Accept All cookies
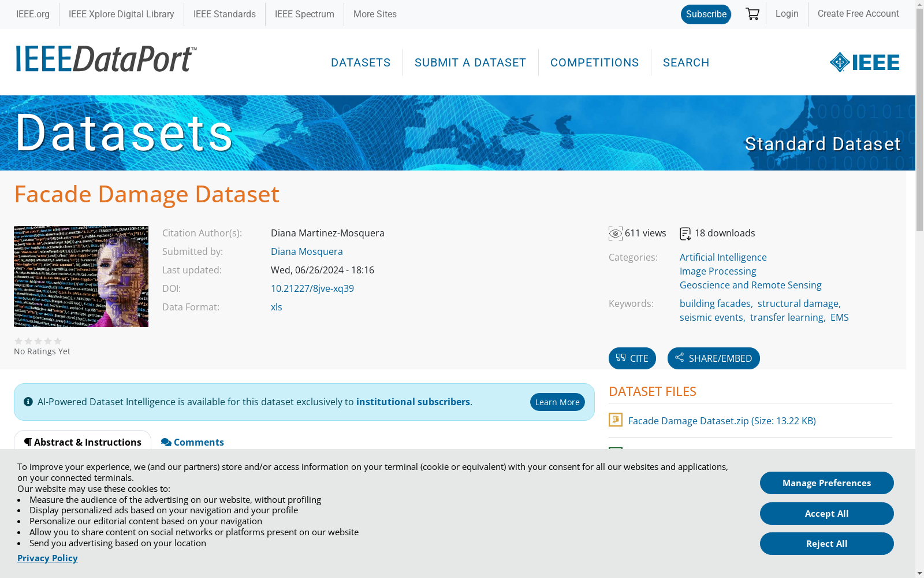The width and height of the screenshot is (924, 578). [x=827, y=513]
